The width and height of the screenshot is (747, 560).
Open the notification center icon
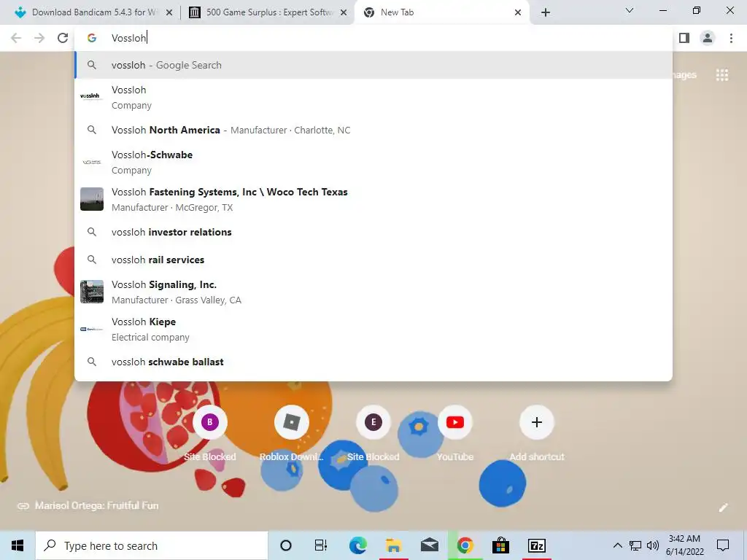tap(723, 545)
